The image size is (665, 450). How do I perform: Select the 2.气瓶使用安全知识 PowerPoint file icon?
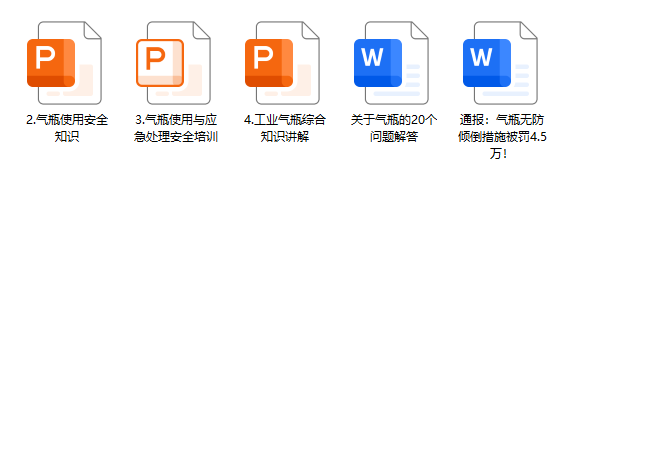(x=67, y=63)
